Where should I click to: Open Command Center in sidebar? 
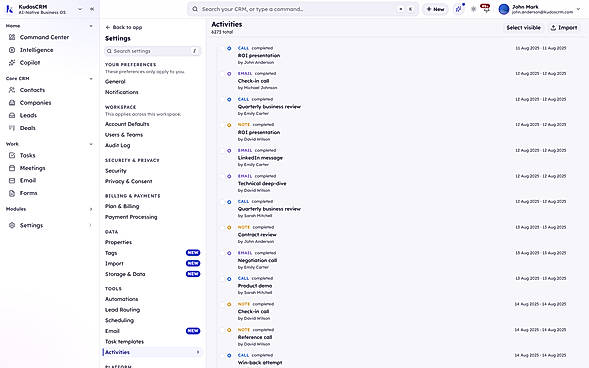point(44,37)
